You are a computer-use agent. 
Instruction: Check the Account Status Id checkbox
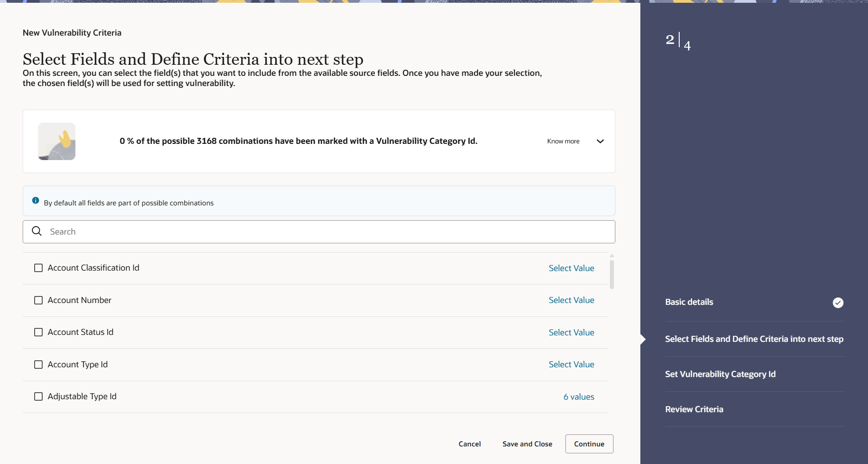pyautogui.click(x=38, y=332)
